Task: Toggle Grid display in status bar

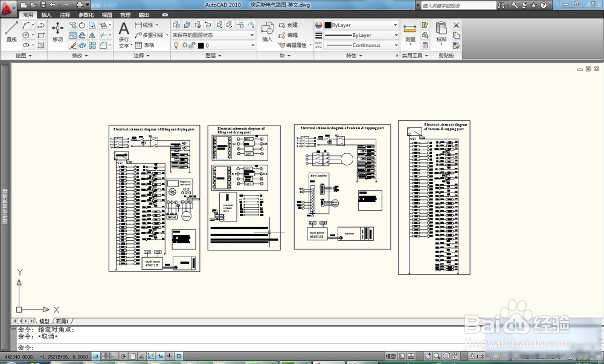Action: coord(104,356)
